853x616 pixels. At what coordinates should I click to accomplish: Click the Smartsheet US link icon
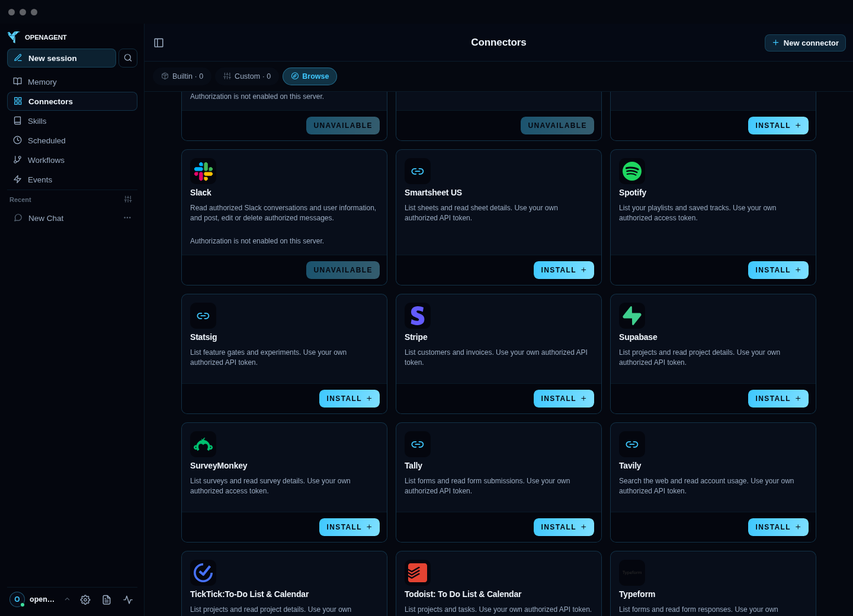(x=418, y=171)
